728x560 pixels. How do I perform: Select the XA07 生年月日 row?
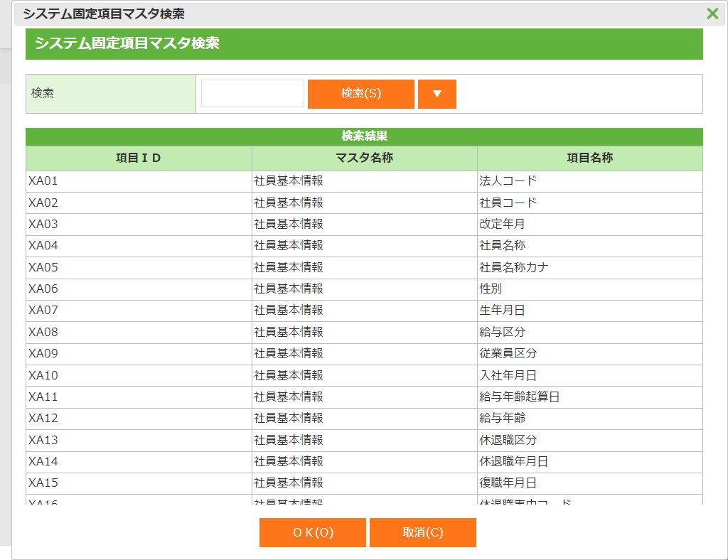(x=364, y=311)
